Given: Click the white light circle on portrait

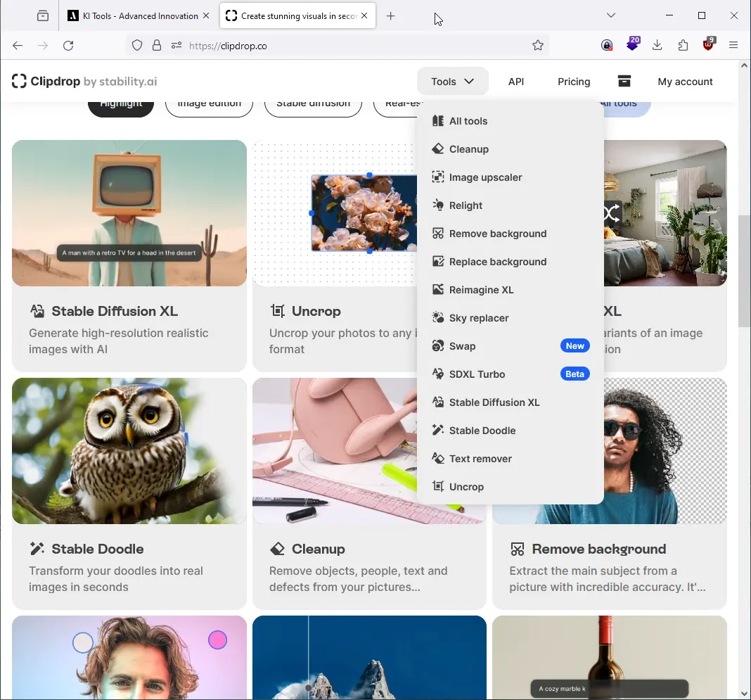Looking at the screenshot, I should [x=83, y=642].
